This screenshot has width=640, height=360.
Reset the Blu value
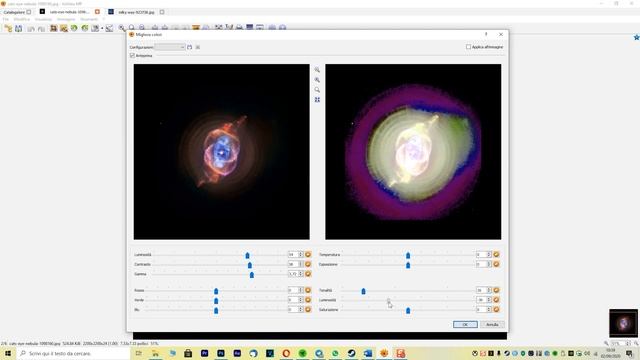[308, 310]
